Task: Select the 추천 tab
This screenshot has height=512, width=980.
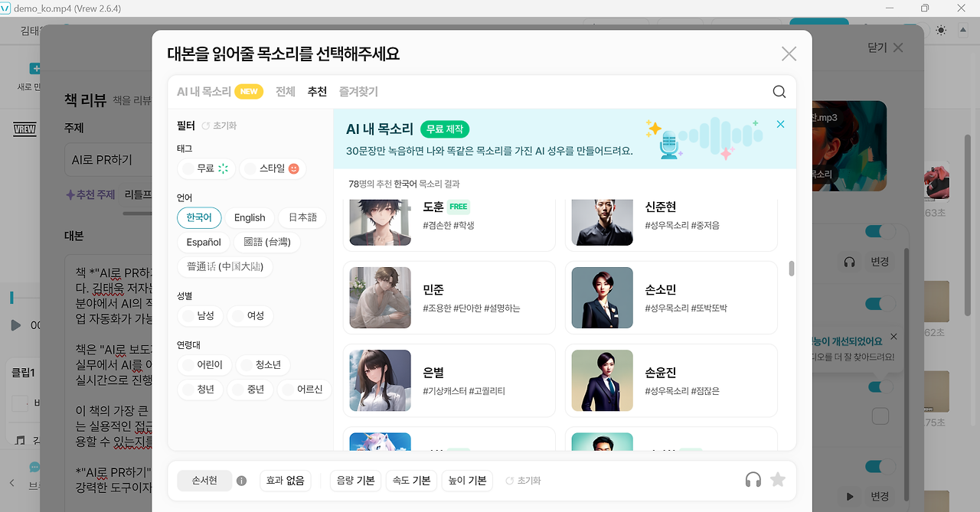Action: tap(317, 91)
